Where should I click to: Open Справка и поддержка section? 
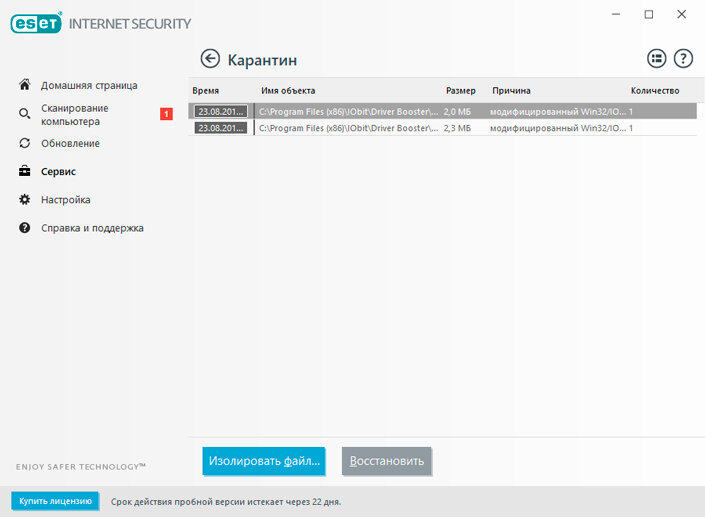point(92,228)
